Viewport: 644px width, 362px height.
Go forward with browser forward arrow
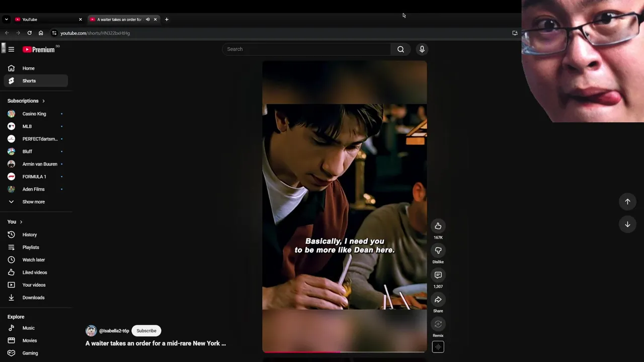[18, 33]
